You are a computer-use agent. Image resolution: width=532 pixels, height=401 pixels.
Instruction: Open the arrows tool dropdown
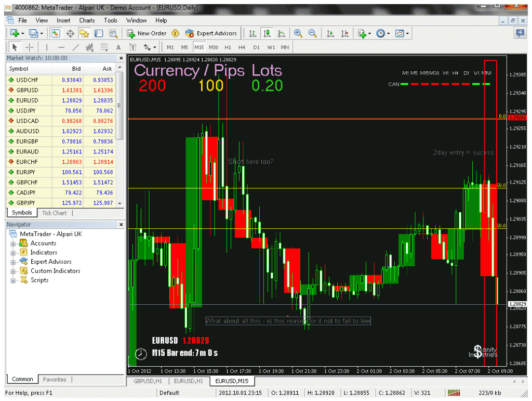click(x=155, y=47)
